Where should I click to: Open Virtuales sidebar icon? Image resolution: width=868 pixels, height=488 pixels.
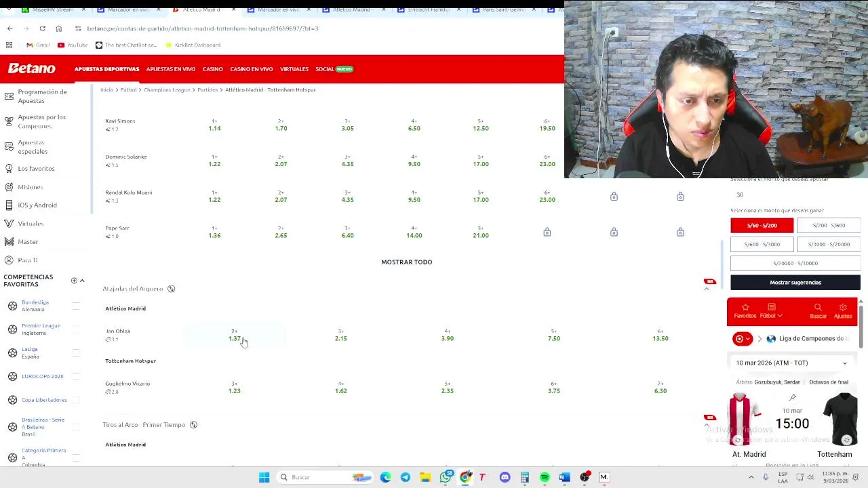(9, 223)
